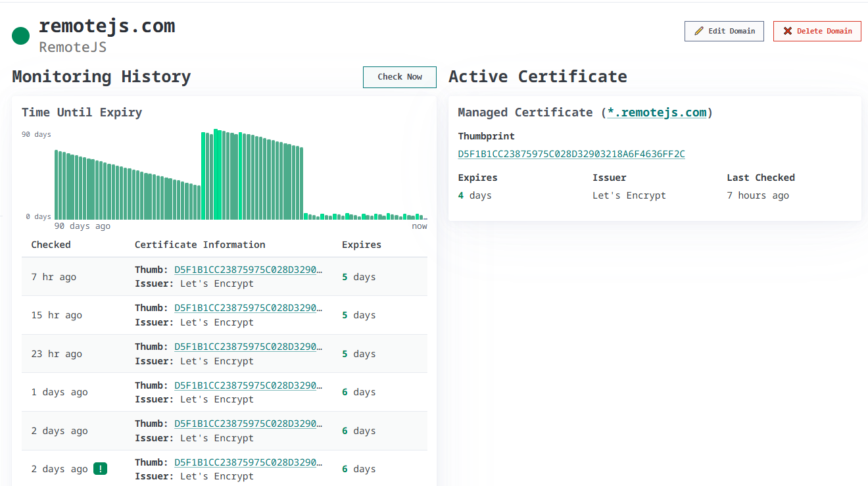Image resolution: width=868 pixels, height=486 pixels.
Task: Click the exclamation badge on the 2 days ago row
Action: [x=100, y=469]
